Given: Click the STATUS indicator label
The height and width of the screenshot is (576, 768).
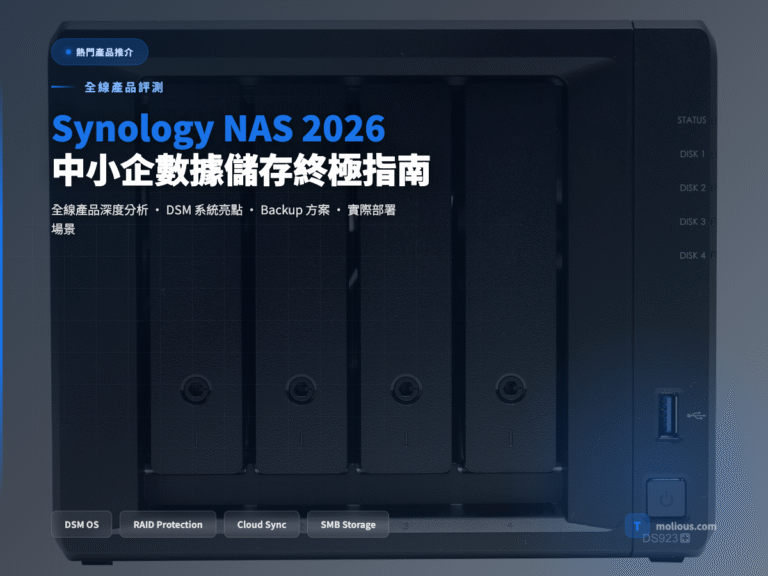Looking at the screenshot, I should click(692, 120).
